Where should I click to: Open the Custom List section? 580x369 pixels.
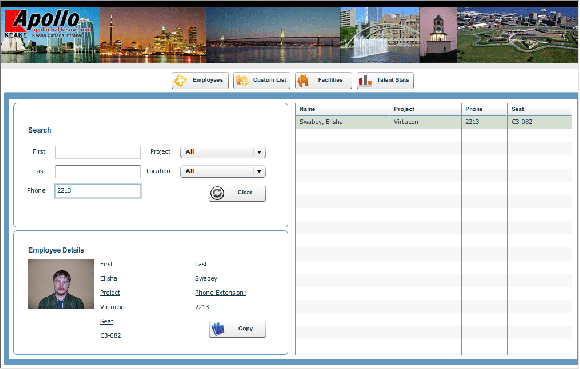(x=262, y=80)
